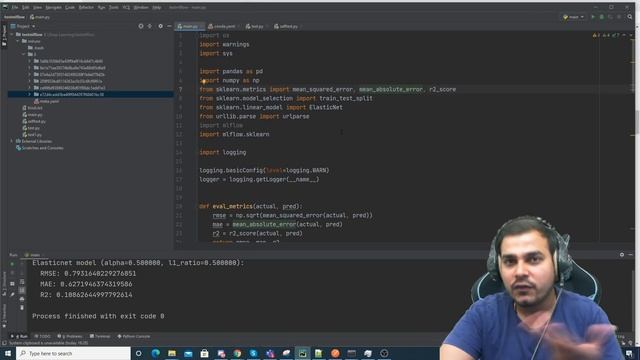Expand the highlighted run folder in tree
640x360 pixels.
point(29,94)
